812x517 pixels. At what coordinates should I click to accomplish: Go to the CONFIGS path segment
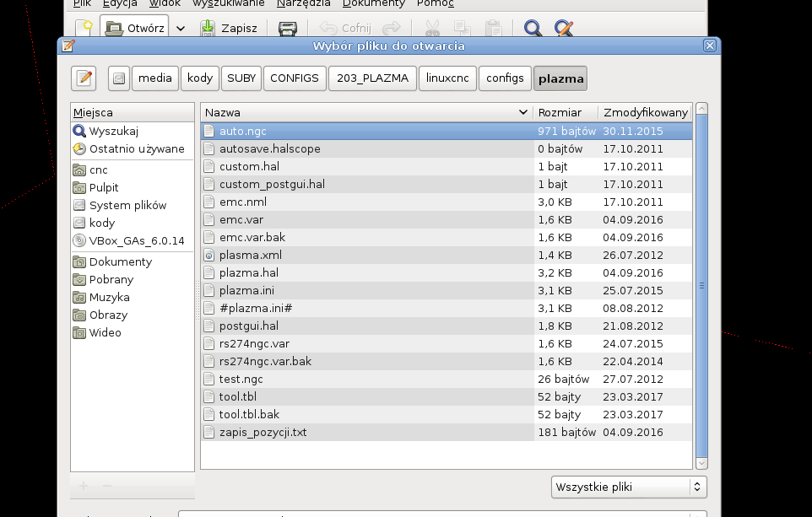(x=295, y=78)
